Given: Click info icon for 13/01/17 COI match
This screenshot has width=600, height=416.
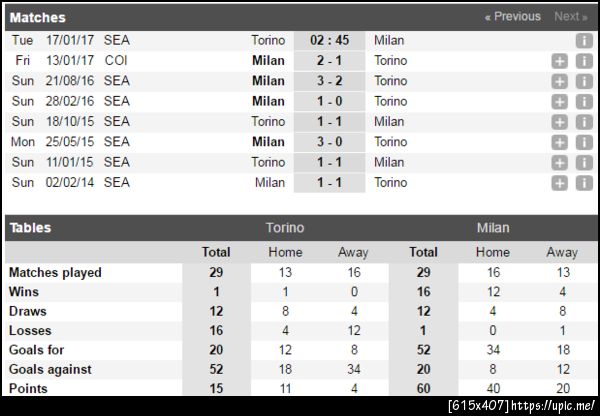Looking at the screenshot, I should (x=583, y=61).
